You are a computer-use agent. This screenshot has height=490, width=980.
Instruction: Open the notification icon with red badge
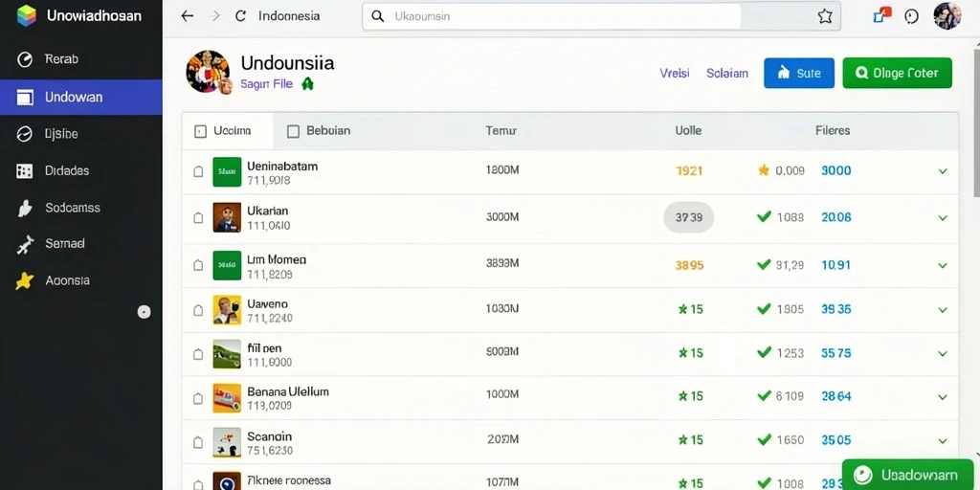coord(881,15)
